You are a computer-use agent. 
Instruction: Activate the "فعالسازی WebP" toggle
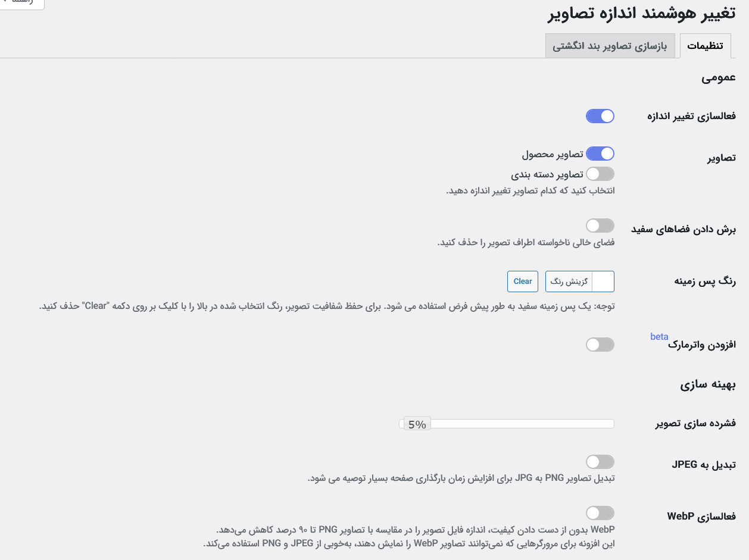point(600,512)
